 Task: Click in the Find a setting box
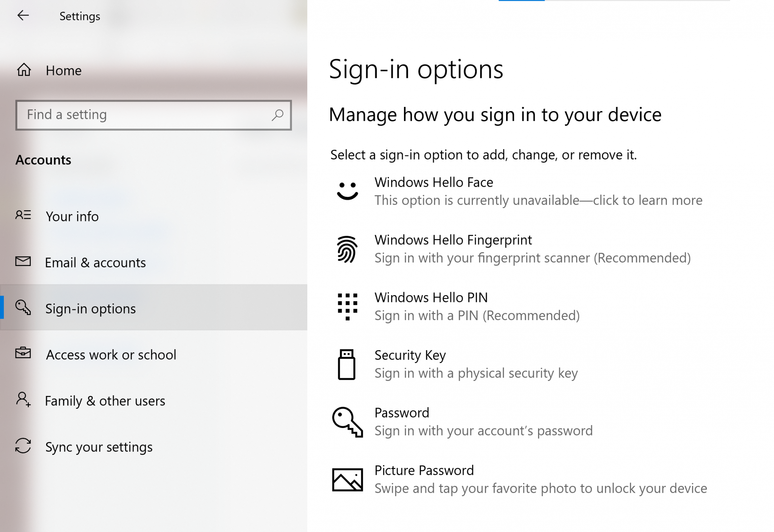tap(153, 115)
